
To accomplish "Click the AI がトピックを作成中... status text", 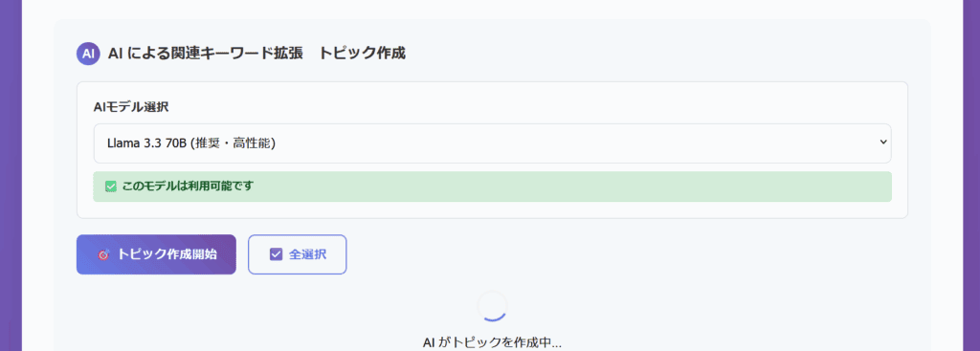I will pyautogui.click(x=493, y=343).
